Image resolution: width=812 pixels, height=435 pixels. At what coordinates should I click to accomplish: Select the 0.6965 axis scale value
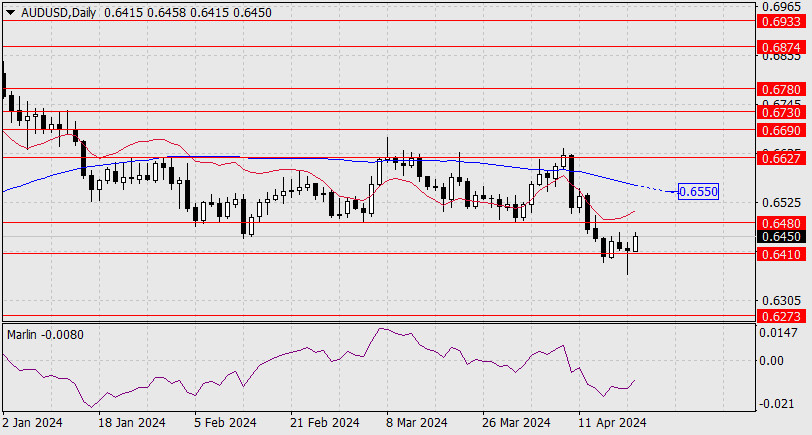(781, 7)
